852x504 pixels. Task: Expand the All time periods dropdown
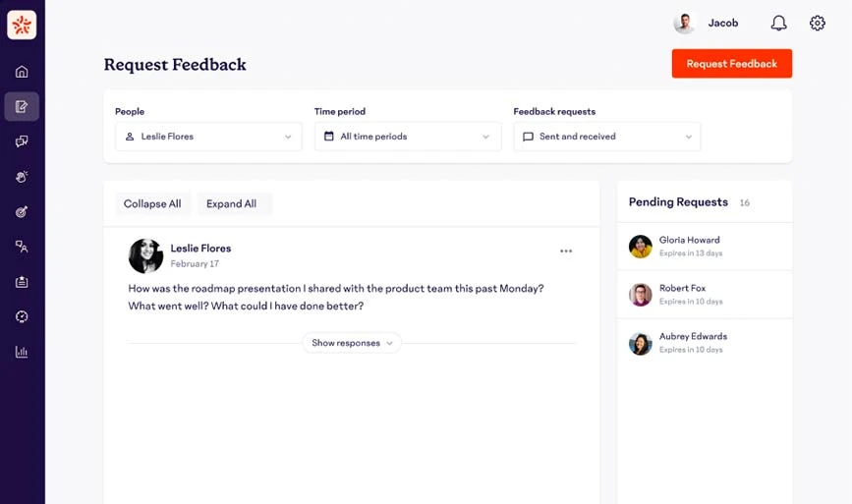[x=408, y=137]
